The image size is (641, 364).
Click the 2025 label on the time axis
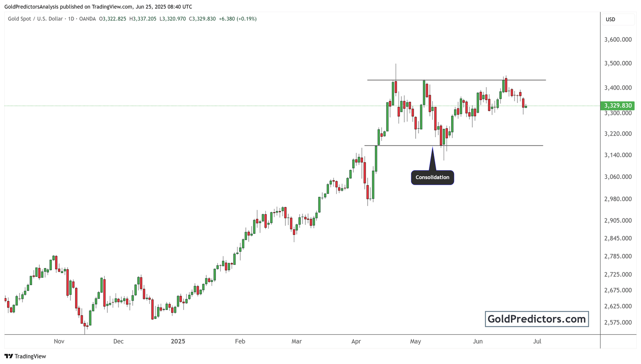(x=178, y=341)
